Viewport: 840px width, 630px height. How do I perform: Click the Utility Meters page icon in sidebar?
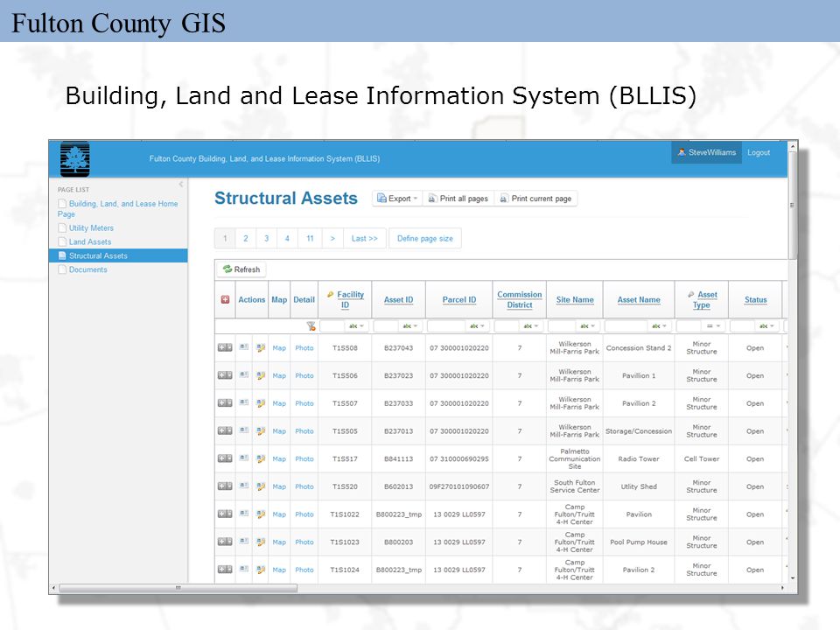[62, 227]
